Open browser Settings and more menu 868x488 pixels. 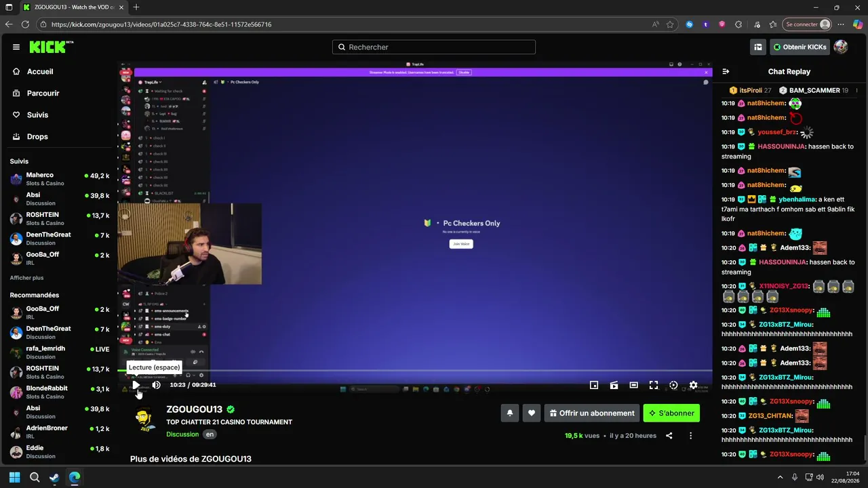coord(842,24)
